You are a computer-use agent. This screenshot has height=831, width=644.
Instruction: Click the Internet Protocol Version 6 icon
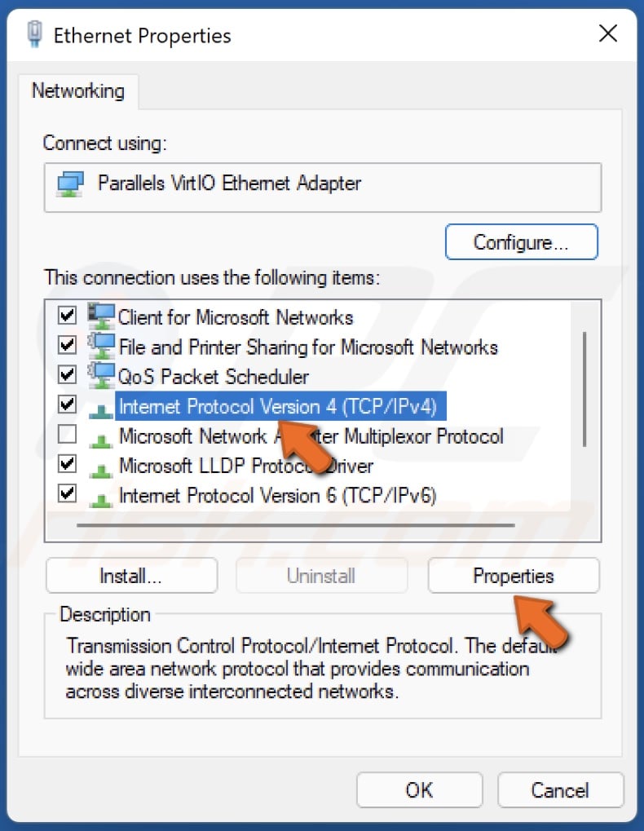click(103, 494)
